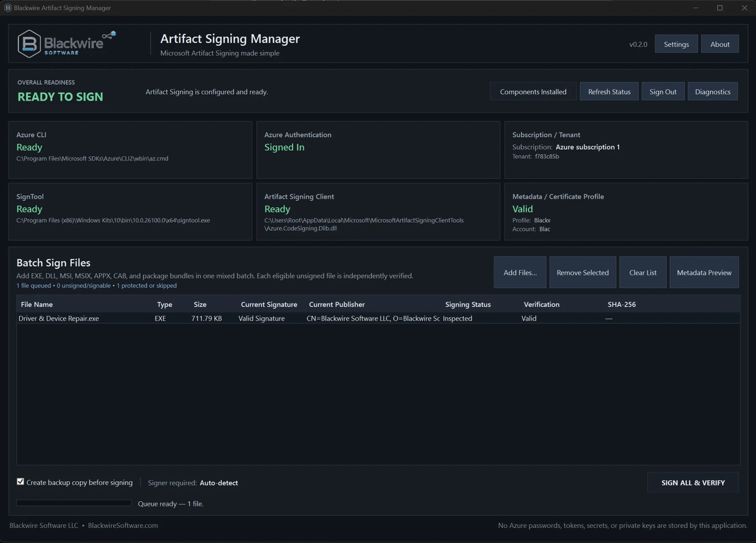Click the v0.2.0 version label

click(638, 44)
